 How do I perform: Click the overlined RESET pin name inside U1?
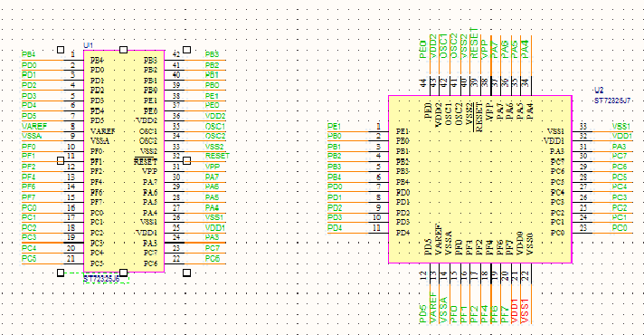click(146, 161)
